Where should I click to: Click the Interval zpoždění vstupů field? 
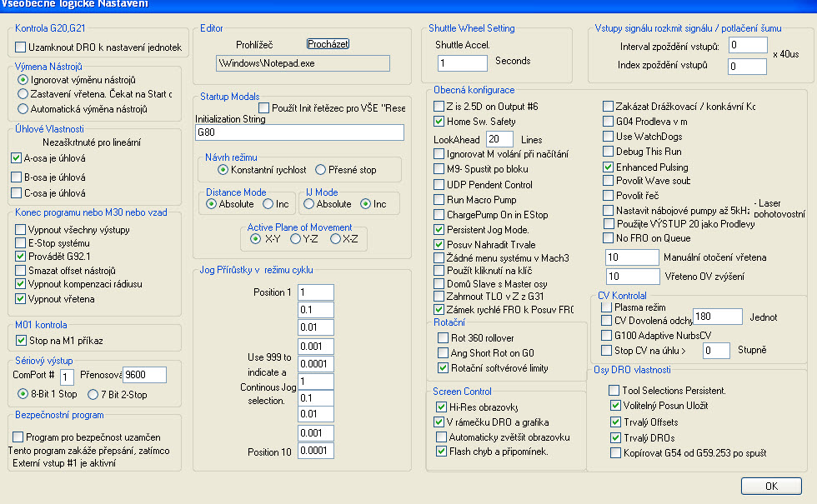[x=746, y=45]
